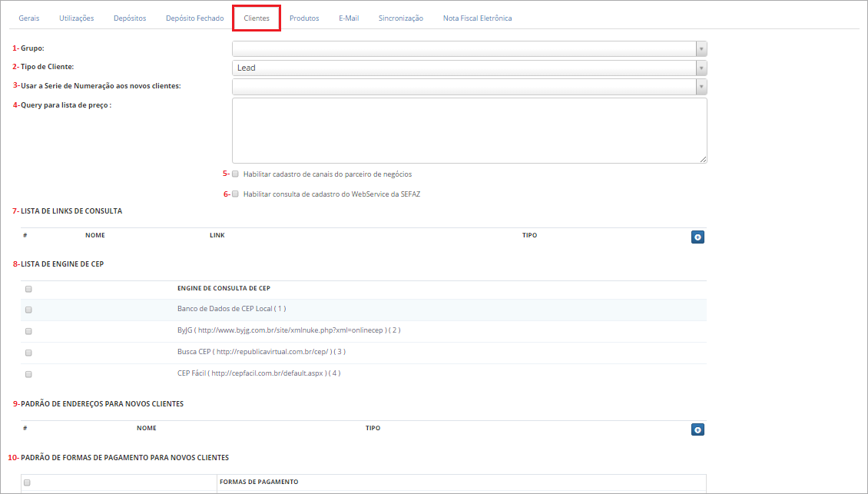Enable cadastro de canais do parceiro checkbox
The height and width of the screenshot is (494, 868).
coord(235,174)
